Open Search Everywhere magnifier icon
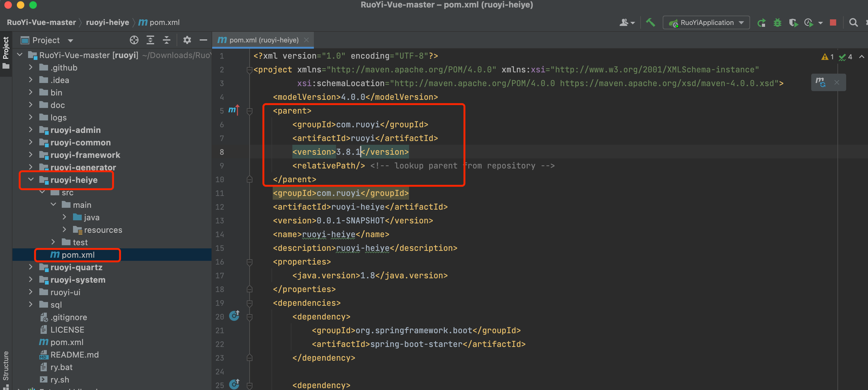 [x=853, y=22]
